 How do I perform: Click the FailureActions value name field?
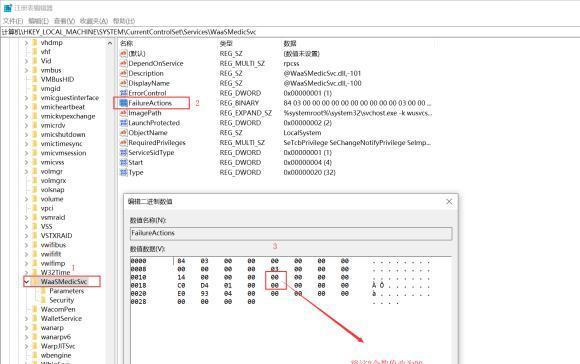click(x=291, y=233)
